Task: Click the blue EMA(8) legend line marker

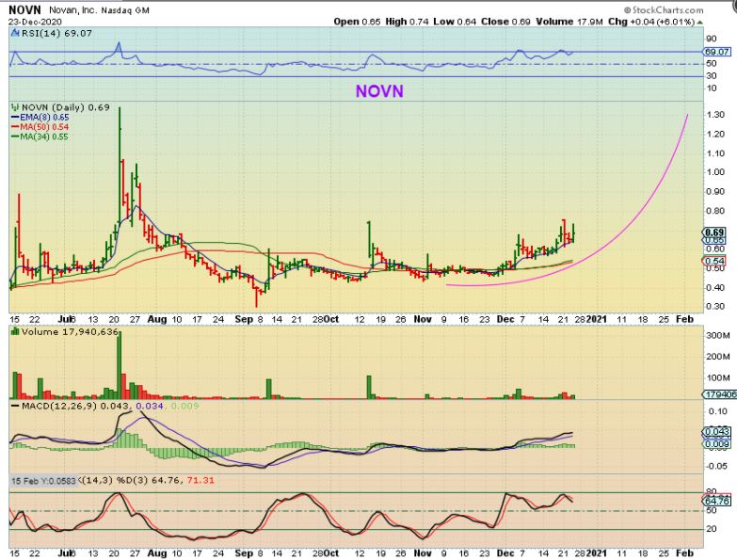Action: click(15, 118)
